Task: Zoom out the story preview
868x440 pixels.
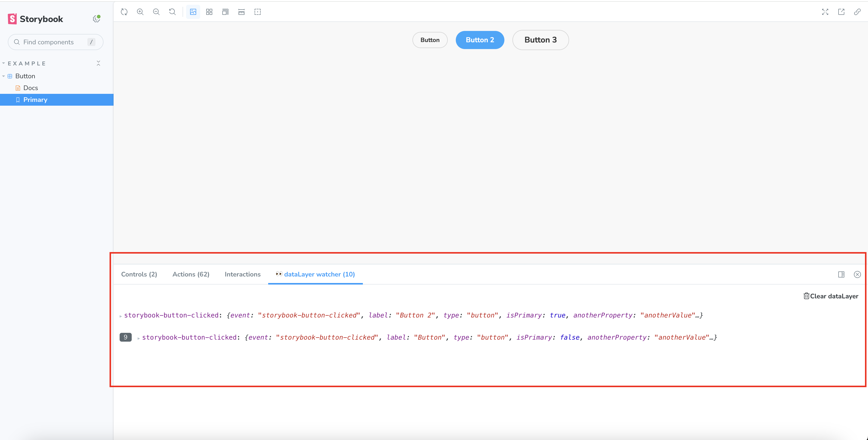Action: [156, 12]
